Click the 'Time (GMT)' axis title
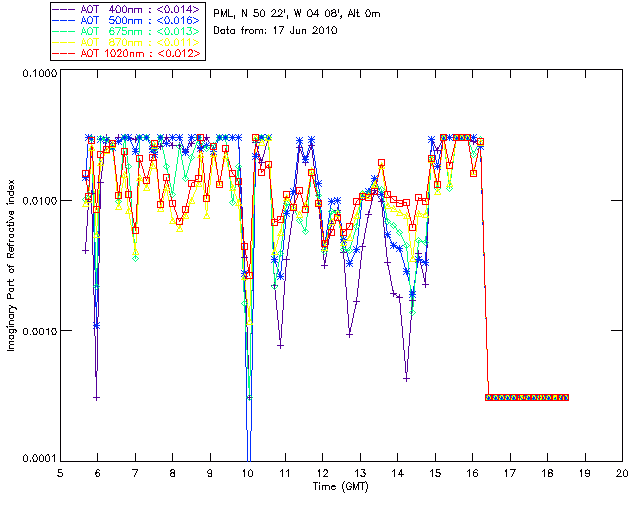This screenshot has height=512, width=640. [x=340, y=487]
